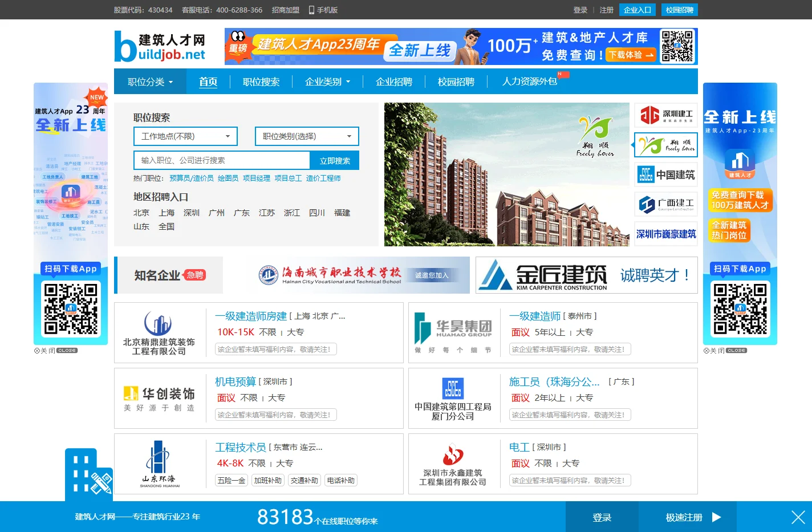Click 注册 in the top bar
This screenshot has height=532, width=812.
coord(607,10)
